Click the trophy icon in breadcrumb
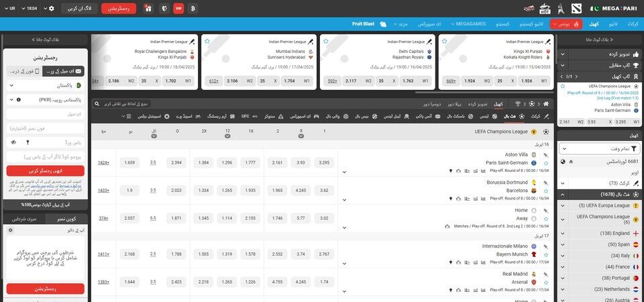This screenshot has height=302, width=644. pyautogui.click(x=518, y=104)
